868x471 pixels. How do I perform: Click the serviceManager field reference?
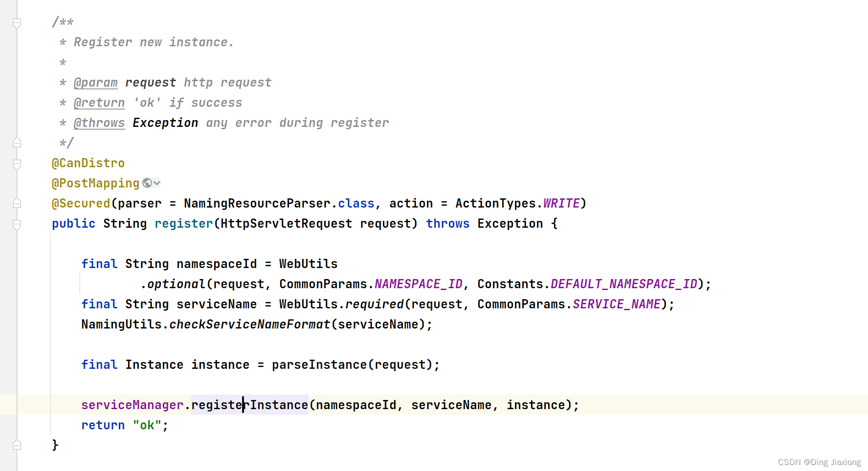pyautogui.click(x=132, y=405)
